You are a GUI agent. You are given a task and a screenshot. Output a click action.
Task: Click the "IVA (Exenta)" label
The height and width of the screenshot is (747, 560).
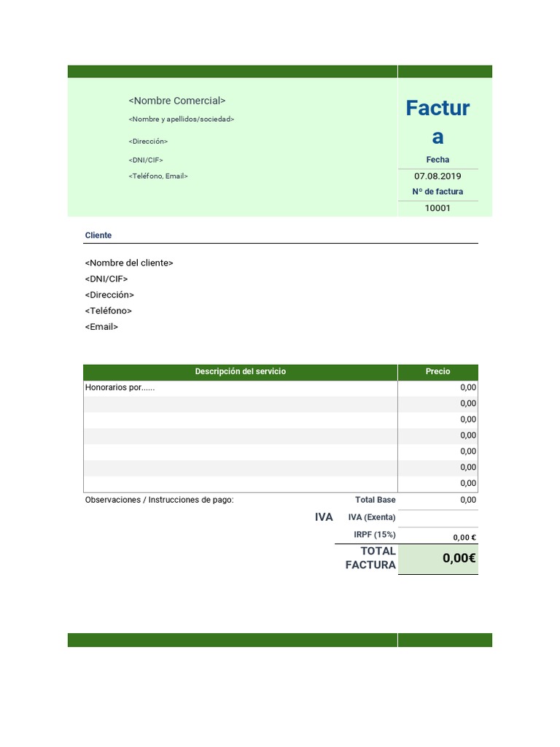(371, 518)
